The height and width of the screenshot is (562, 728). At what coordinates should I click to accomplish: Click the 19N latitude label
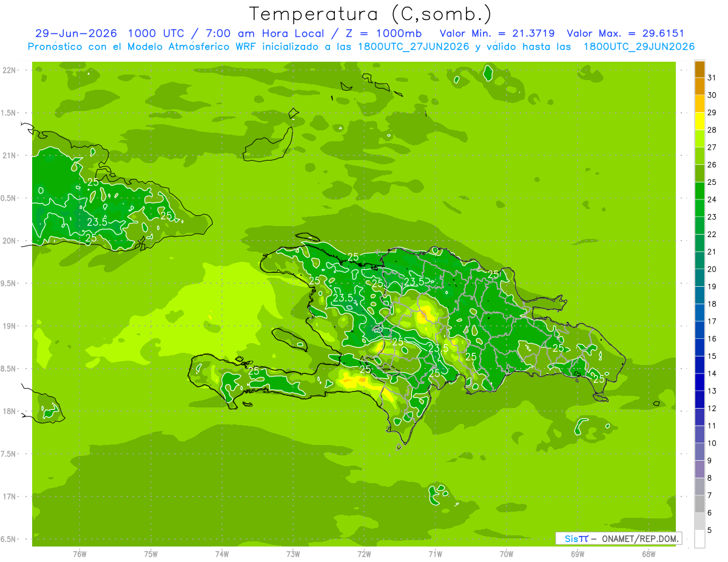pos(9,326)
